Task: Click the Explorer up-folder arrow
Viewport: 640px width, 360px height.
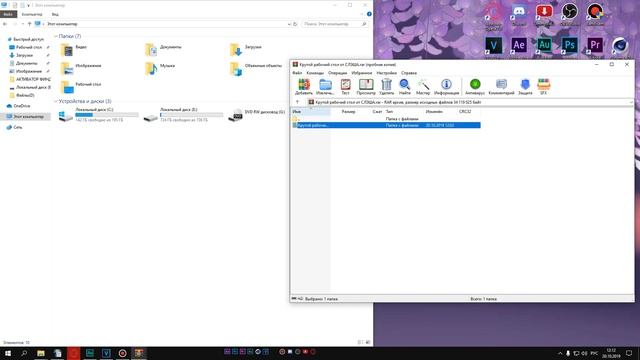Action: click(29, 24)
